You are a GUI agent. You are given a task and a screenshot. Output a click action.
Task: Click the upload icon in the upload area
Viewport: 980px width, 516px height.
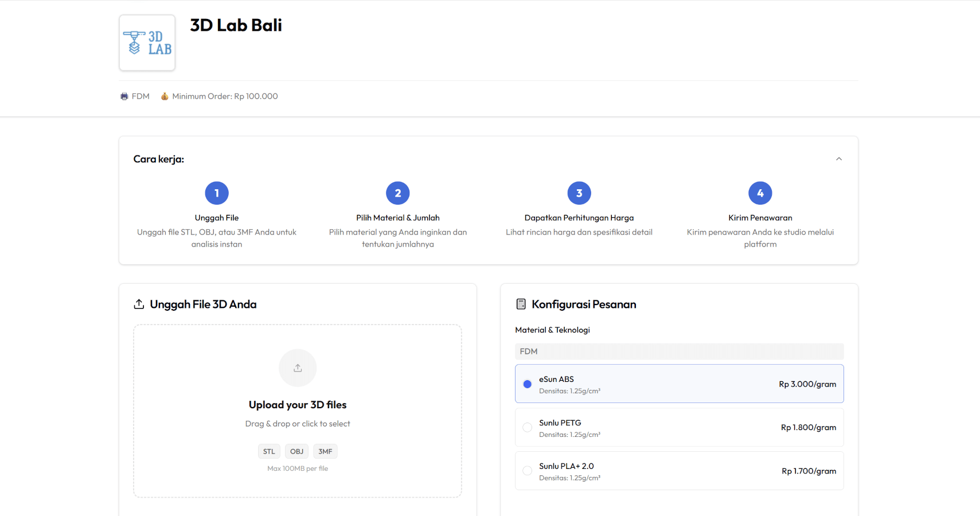tap(298, 368)
